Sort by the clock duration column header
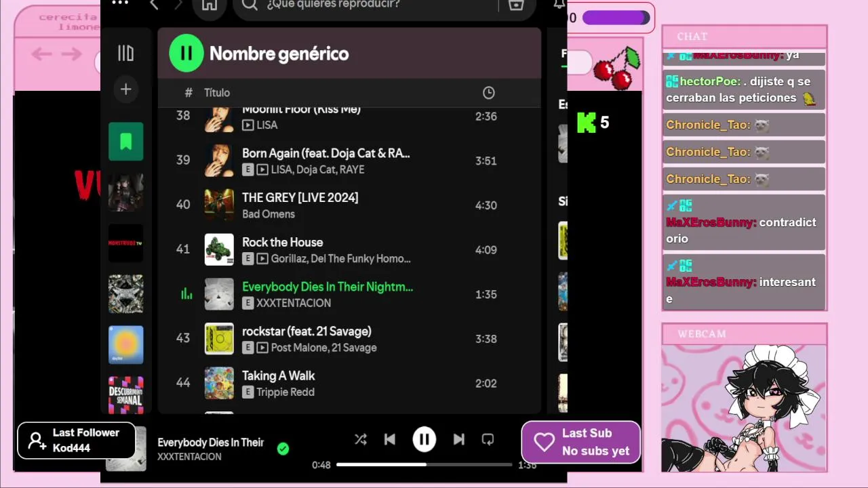 pyautogui.click(x=488, y=93)
